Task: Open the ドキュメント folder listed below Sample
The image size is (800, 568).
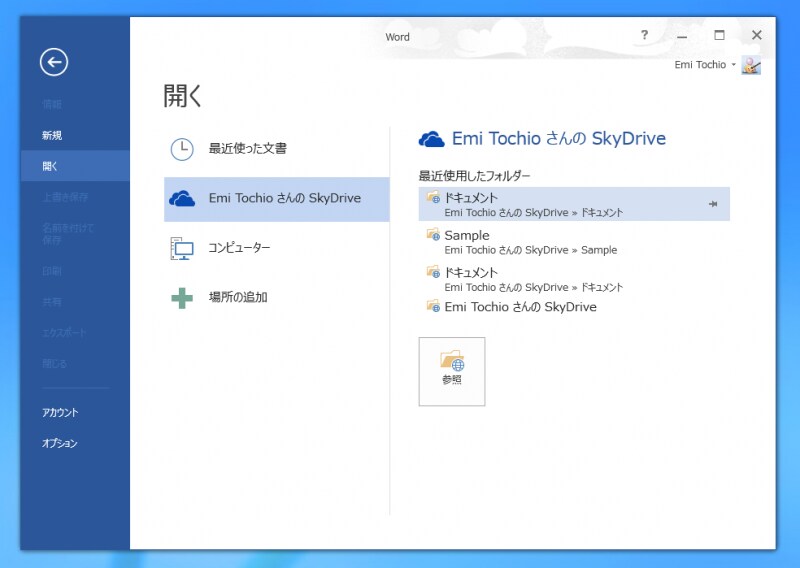Action: [x=471, y=273]
